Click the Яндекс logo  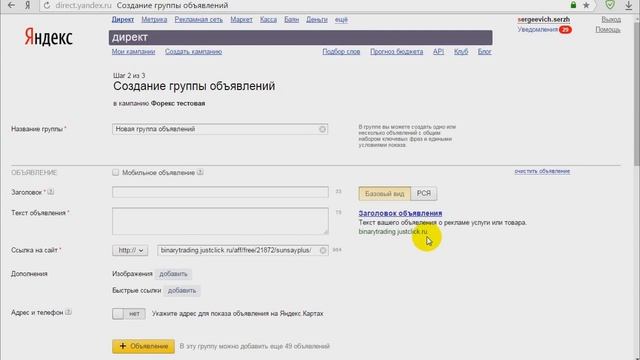coord(48,37)
